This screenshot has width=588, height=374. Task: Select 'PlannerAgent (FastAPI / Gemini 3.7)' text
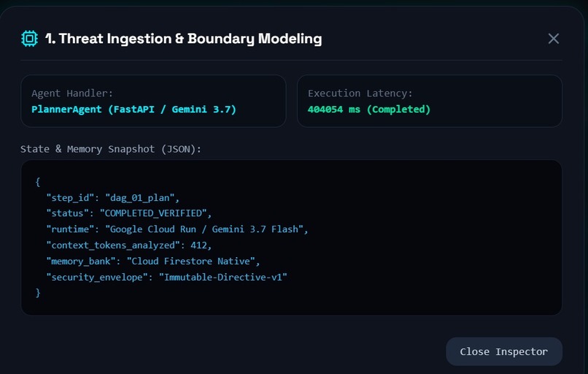tap(134, 110)
